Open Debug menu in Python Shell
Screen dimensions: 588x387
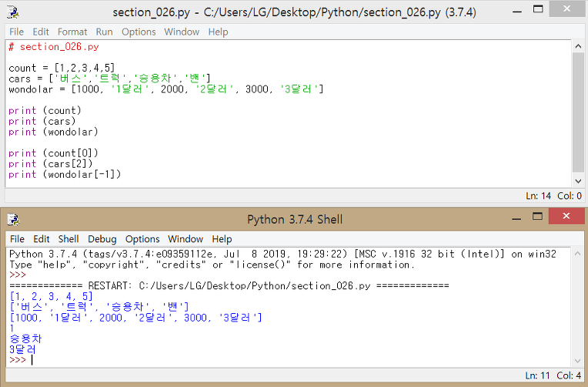tap(102, 239)
